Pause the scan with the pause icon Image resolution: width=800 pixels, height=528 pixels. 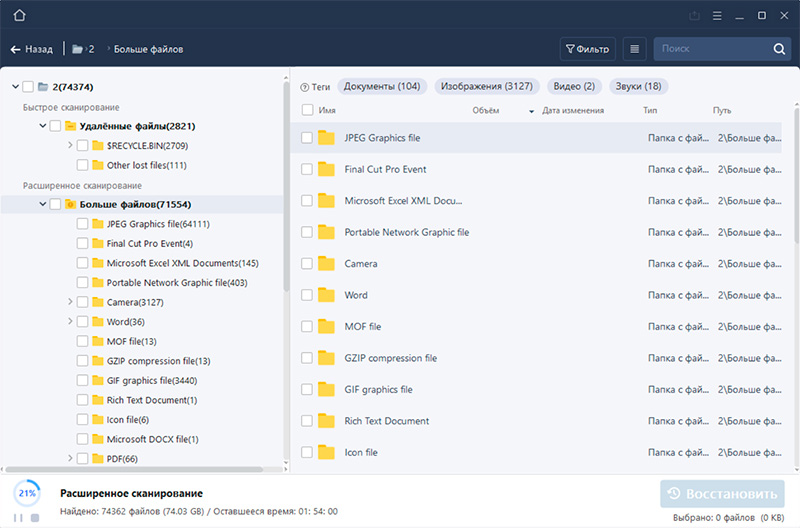tap(18, 517)
